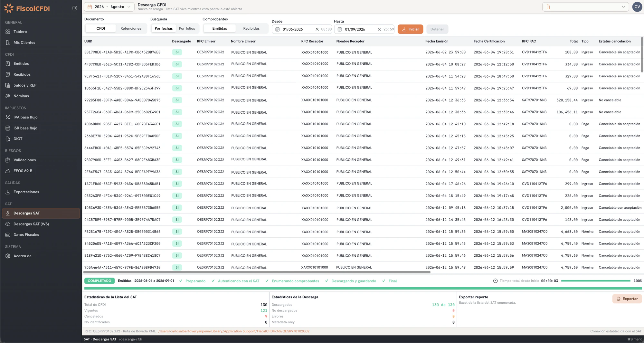Screen dimensions: 644x343
Task: Open Descargas SAT (WS) cloud icon
Action: pos(8,224)
